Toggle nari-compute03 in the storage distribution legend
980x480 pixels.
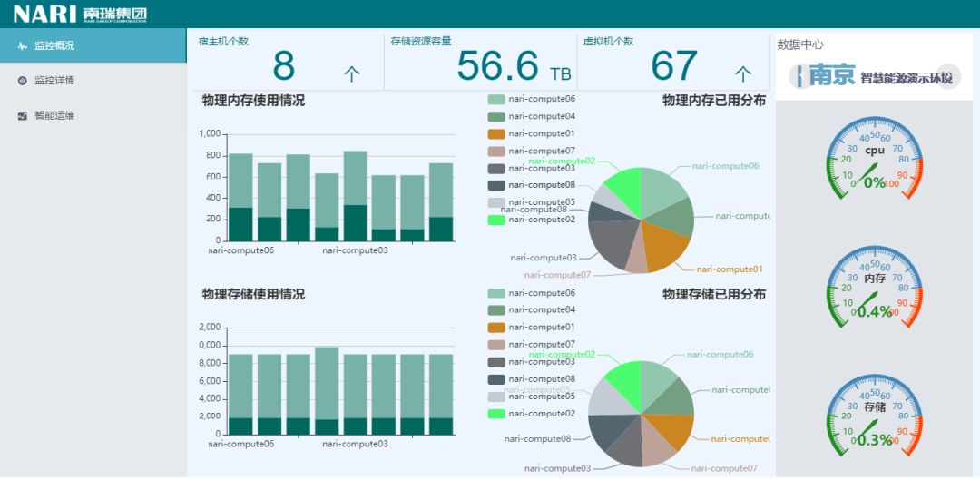pos(532,362)
